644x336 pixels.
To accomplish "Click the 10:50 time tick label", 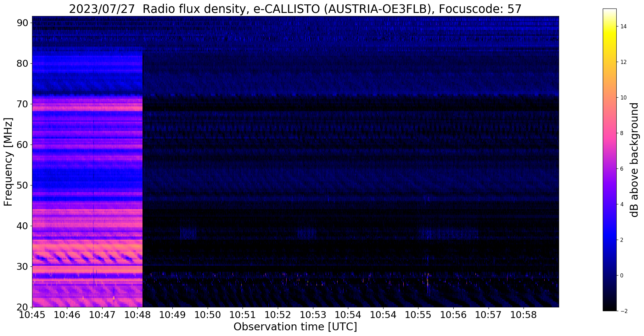I will [208, 315].
